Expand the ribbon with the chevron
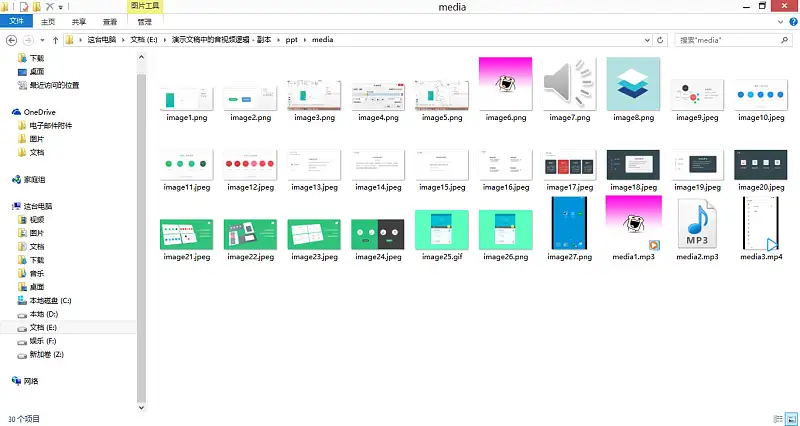The height and width of the screenshot is (426, 800). tap(780, 22)
